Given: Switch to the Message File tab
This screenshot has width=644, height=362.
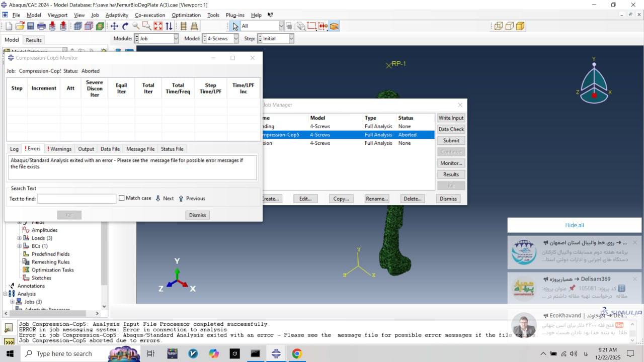Looking at the screenshot, I should click(x=140, y=149).
